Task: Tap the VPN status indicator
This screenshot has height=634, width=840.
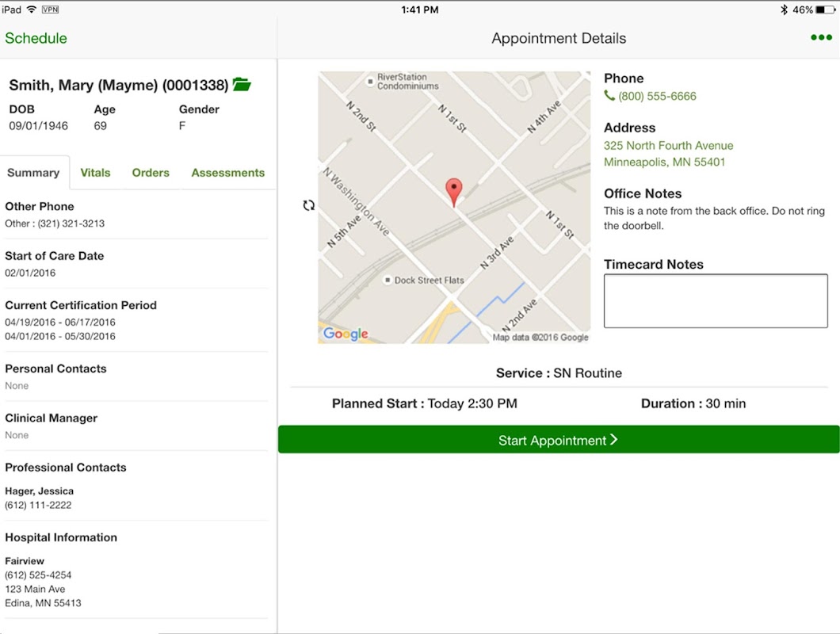Action: [x=51, y=10]
